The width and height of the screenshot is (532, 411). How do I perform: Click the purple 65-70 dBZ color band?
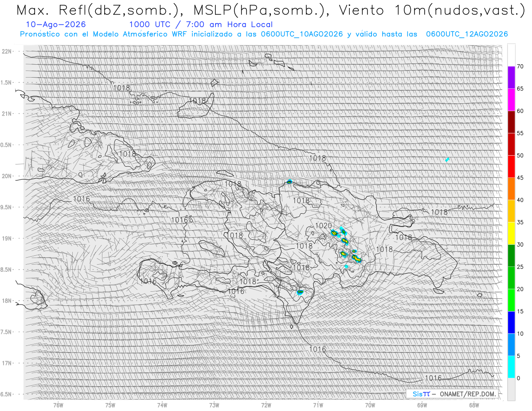tap(511, 78)
